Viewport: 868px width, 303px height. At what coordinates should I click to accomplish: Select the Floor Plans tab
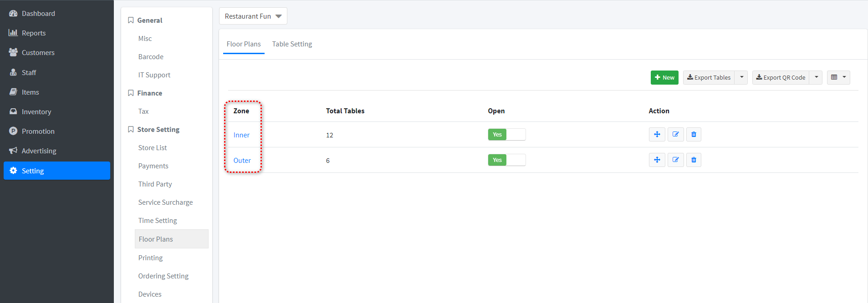[244, 44]
